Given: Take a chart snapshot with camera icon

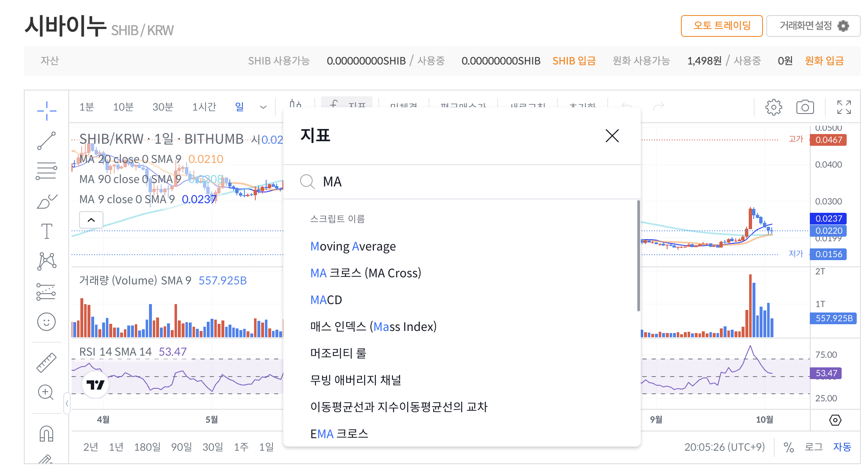Looking at the screenshot, I should click(804, 108).
